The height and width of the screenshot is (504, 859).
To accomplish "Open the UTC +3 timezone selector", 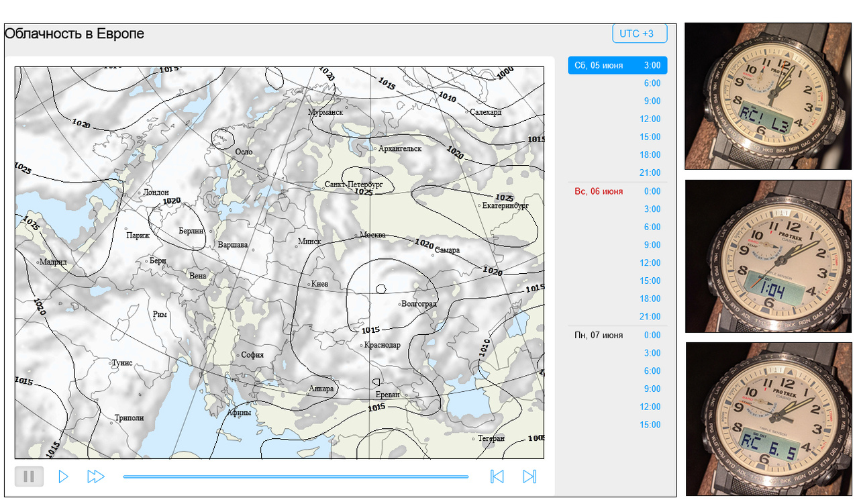I will (639, 34).
